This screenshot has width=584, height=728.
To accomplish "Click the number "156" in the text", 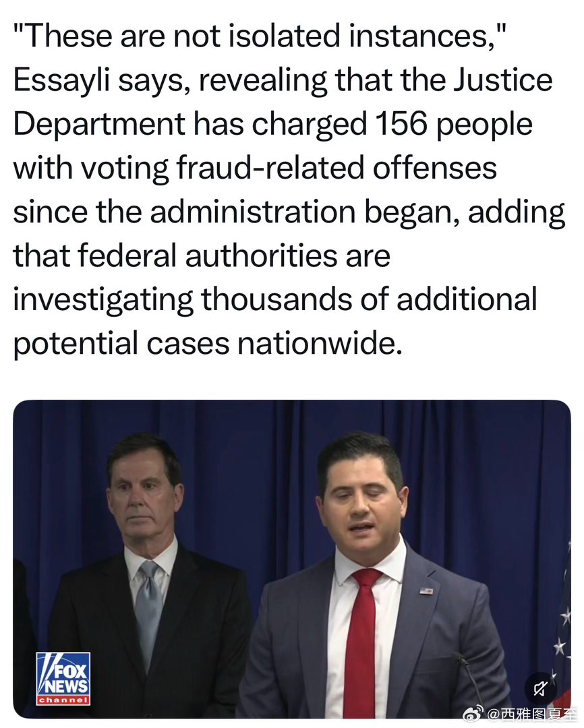I will (x=401, y=123).
